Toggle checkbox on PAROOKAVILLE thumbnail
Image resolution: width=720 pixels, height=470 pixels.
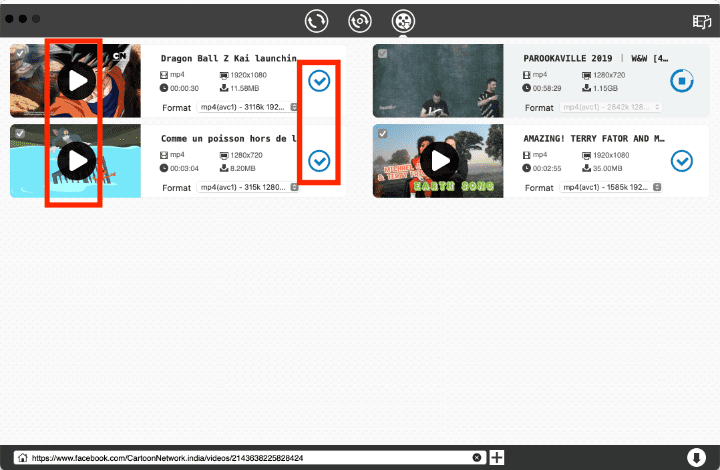382,54
